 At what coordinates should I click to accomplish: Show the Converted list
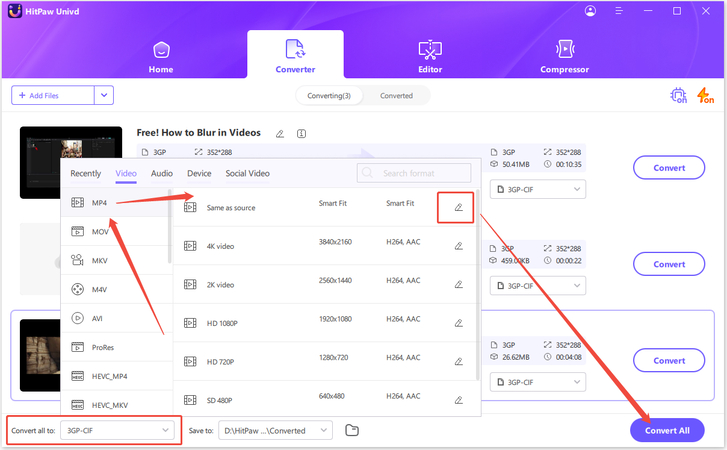396,96
